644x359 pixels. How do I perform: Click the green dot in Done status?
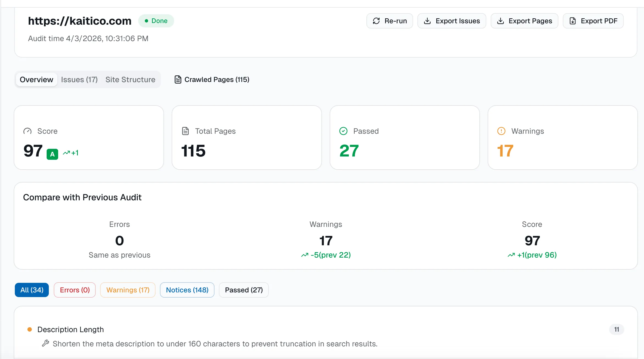[146, 21]
